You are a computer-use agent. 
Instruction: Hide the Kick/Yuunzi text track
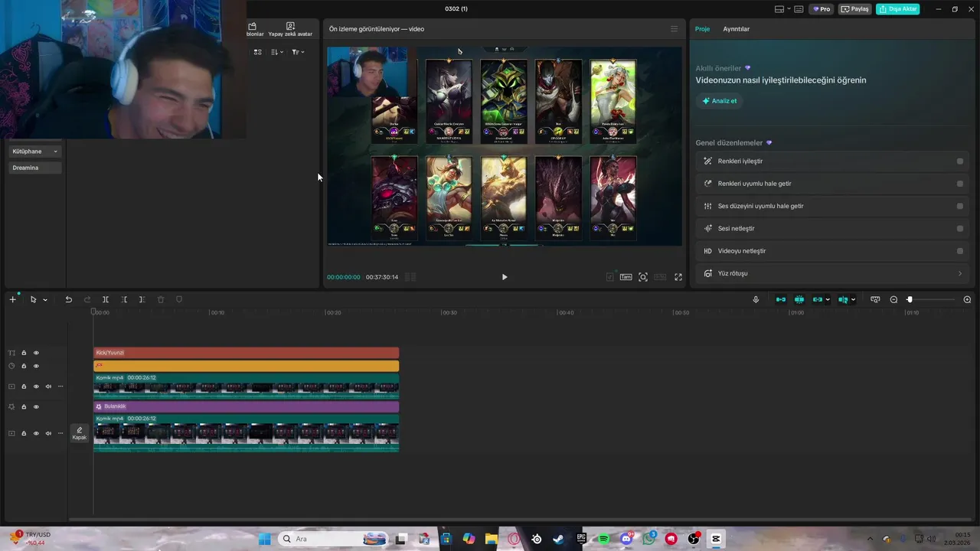point(36,353)
